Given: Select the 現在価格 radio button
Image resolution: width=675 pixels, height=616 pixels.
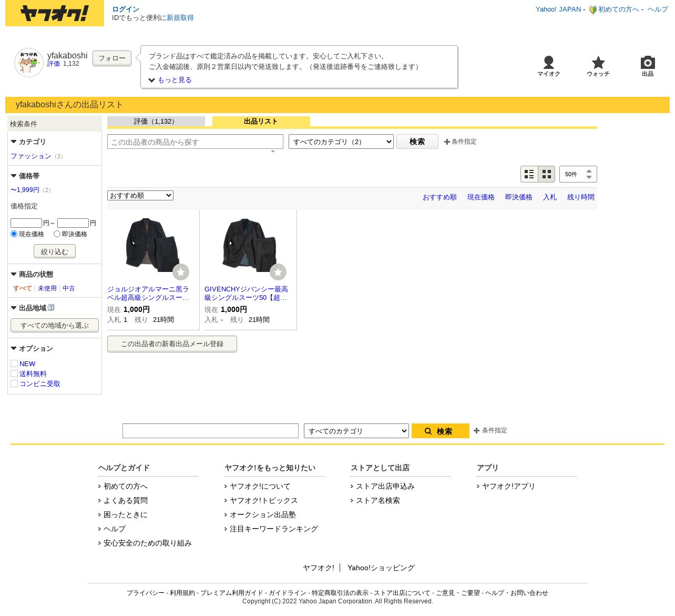Looking at the screenshot, I should point(14,234).
